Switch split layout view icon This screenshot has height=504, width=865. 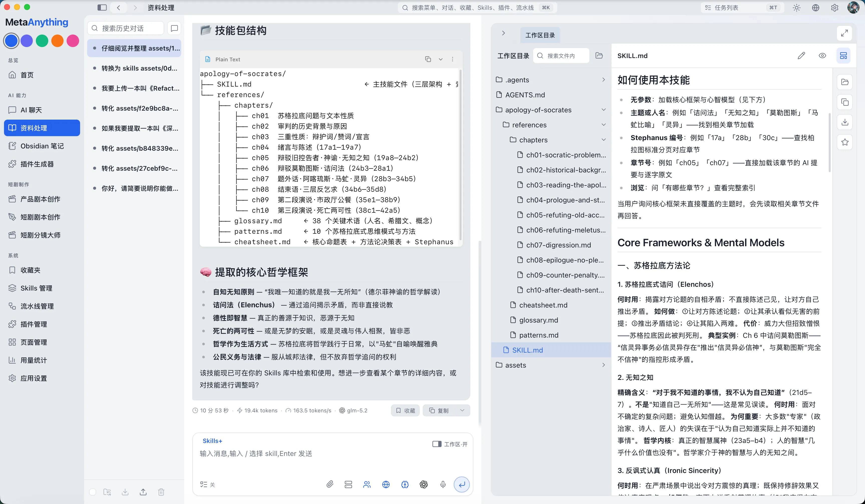point(843,56)
